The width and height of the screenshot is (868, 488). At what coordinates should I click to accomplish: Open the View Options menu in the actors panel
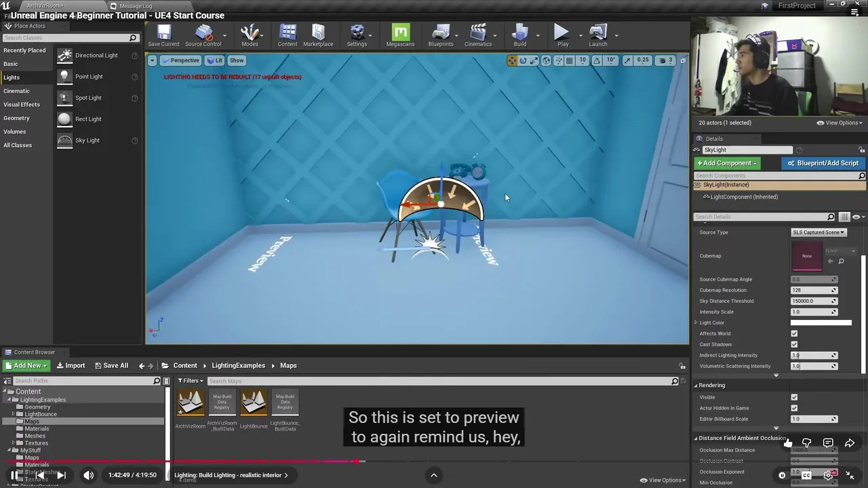(840, 123)
